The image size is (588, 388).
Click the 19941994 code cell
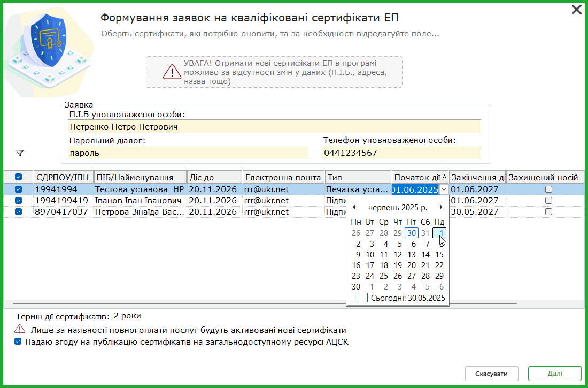coord(64,189)
